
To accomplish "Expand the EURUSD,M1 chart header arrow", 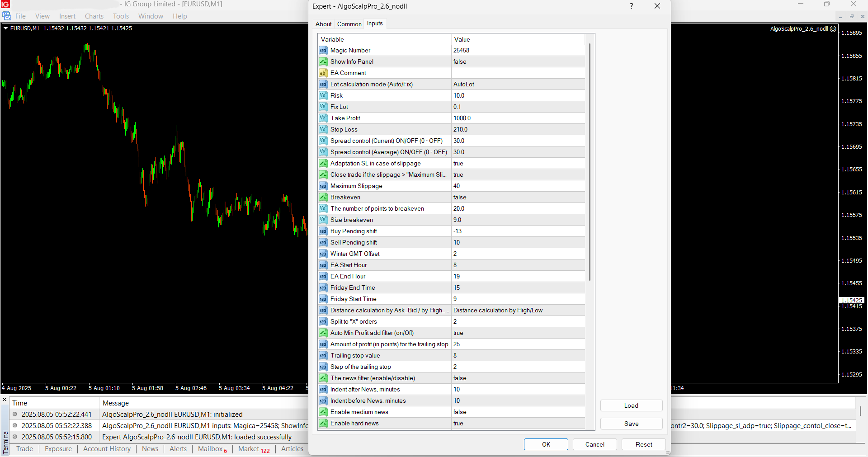I will pyautogui.click(x=6, y=28).
